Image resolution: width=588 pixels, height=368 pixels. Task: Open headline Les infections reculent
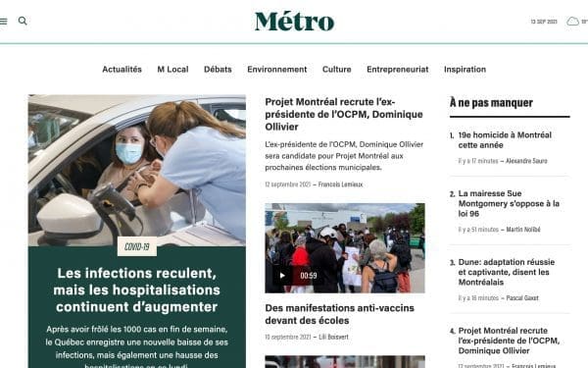point(137,289)
